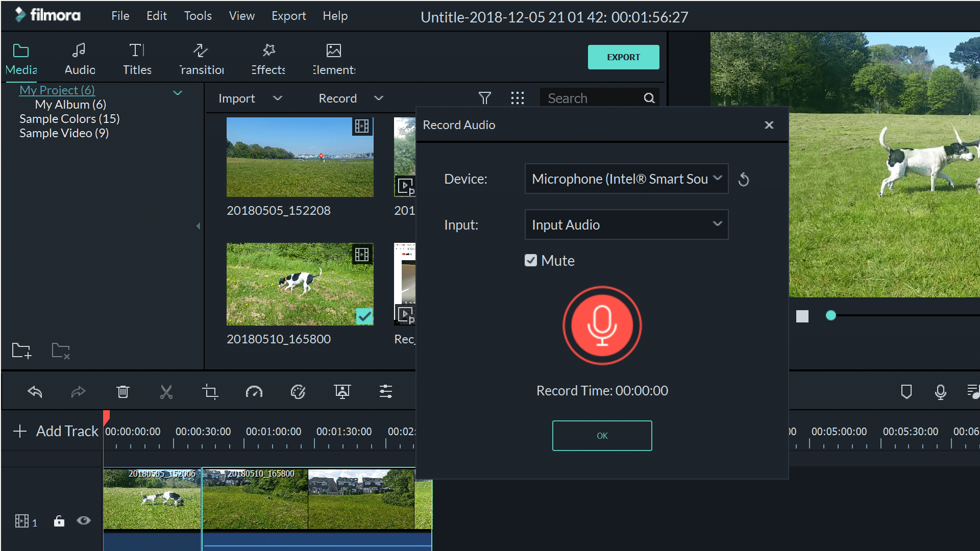Click the Export button in top toolbar

622,57
